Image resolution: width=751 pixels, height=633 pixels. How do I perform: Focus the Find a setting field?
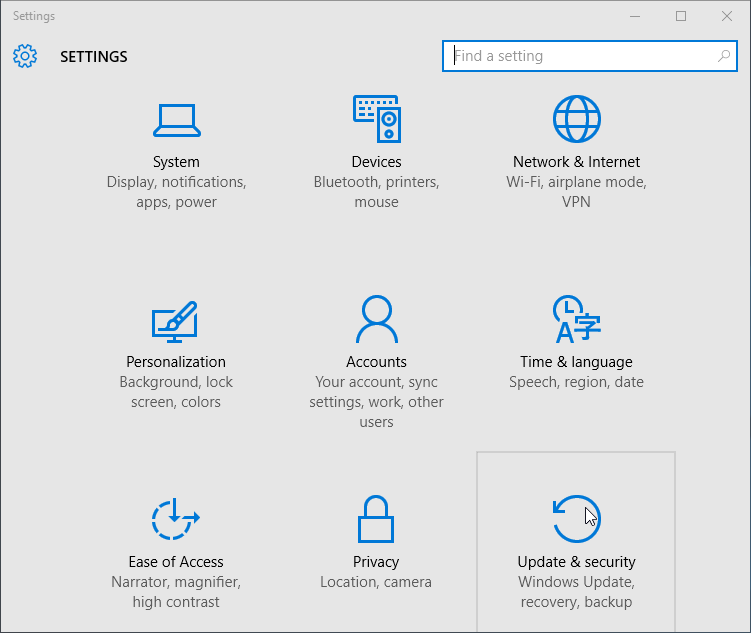pos(590,56)
